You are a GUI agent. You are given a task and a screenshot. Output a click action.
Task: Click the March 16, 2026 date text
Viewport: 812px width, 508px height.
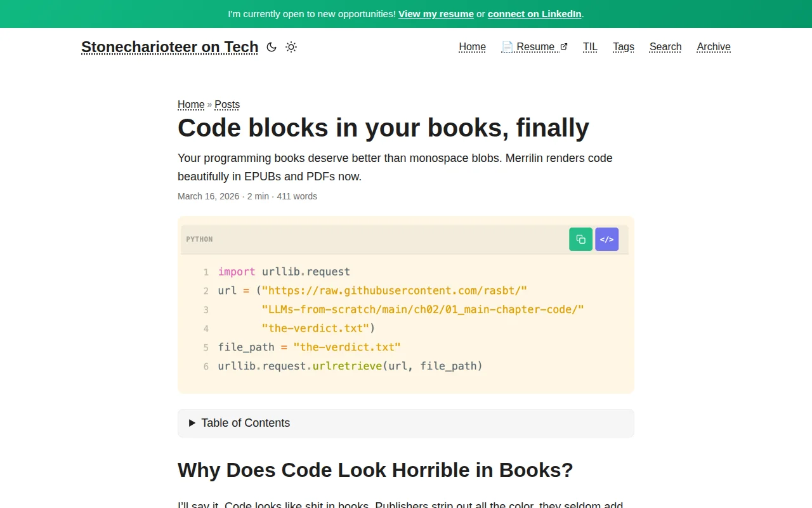[209, 196]
